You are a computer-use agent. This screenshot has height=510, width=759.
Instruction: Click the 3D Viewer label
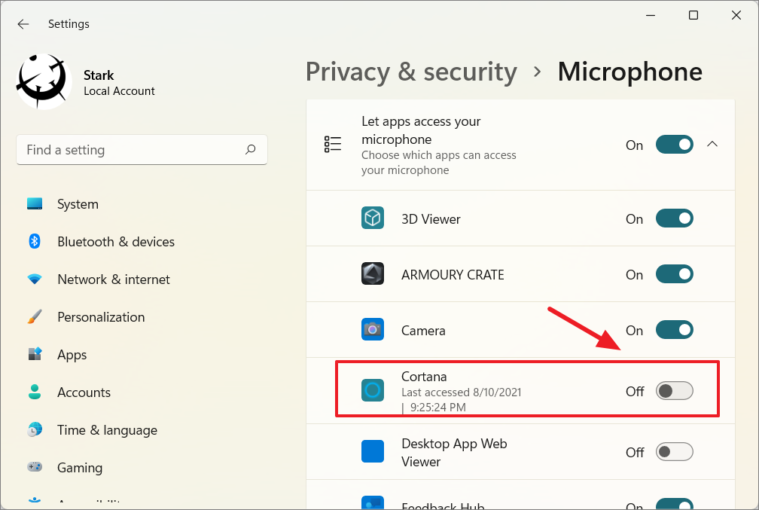pyautogui.click(x=430, y=219)
